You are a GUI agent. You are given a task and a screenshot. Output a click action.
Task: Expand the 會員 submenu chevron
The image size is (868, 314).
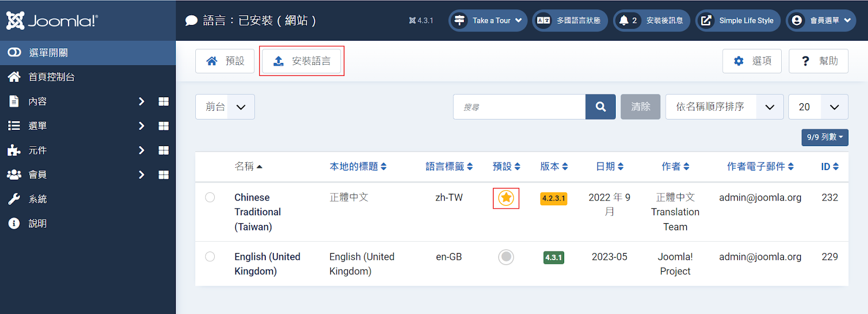(142, 175)
